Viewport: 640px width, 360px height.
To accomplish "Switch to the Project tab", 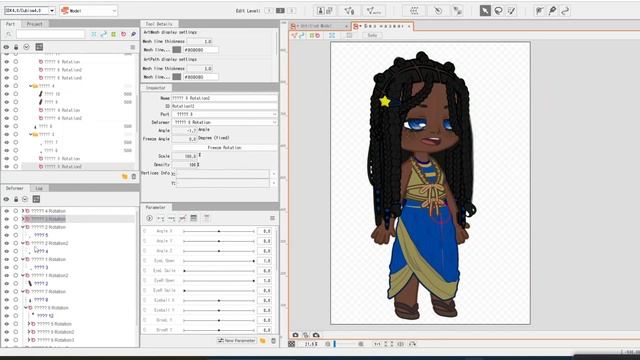I will click(35, 24).
